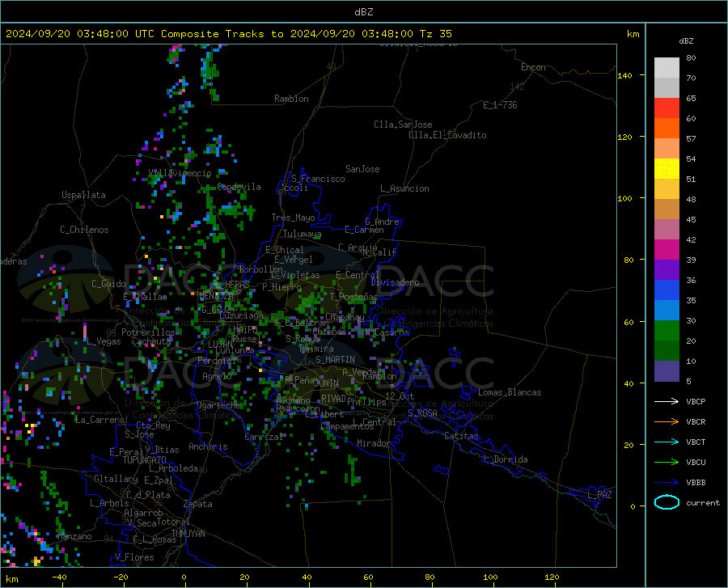The width and height of the screenshot is (728, 588).
Task: Click the L_Vegas map label
Action: pos(104,341)
